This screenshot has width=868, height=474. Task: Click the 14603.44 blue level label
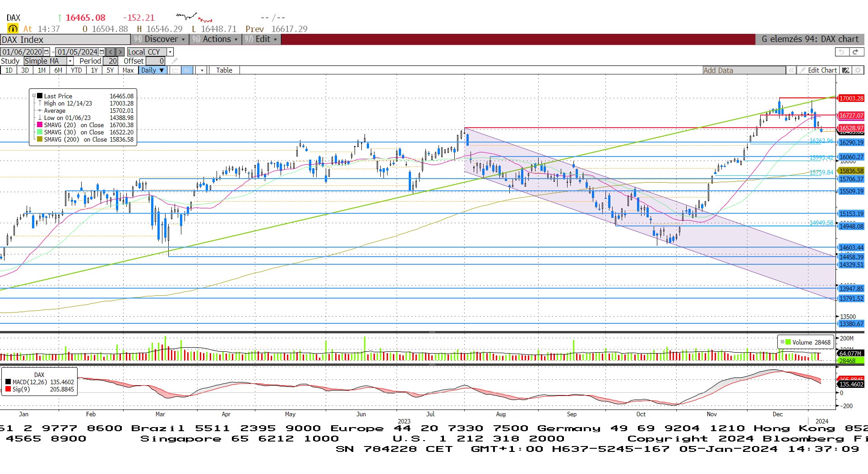click(x=851, y=248)
